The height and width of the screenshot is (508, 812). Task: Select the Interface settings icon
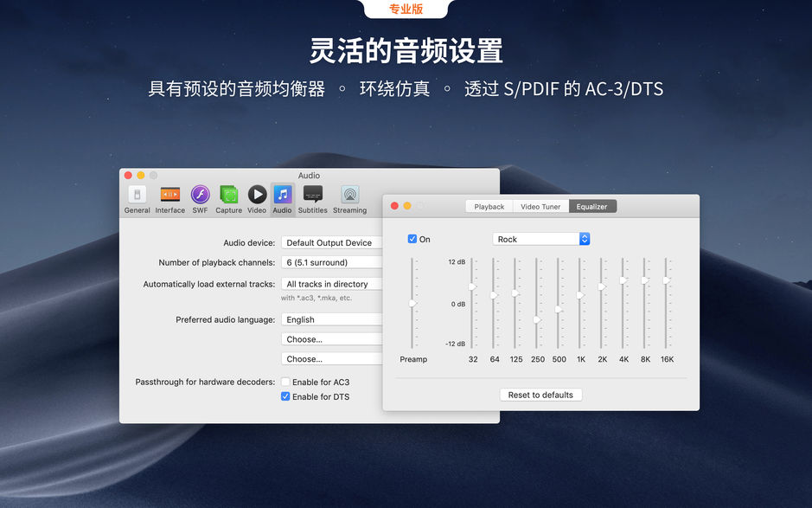pyautogui.click(x=169, y=198)
